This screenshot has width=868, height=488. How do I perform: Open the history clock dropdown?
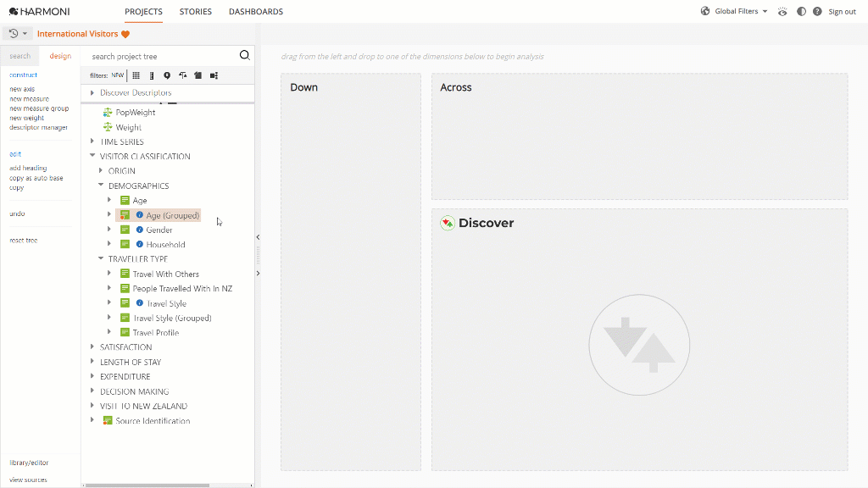(18, 34)
